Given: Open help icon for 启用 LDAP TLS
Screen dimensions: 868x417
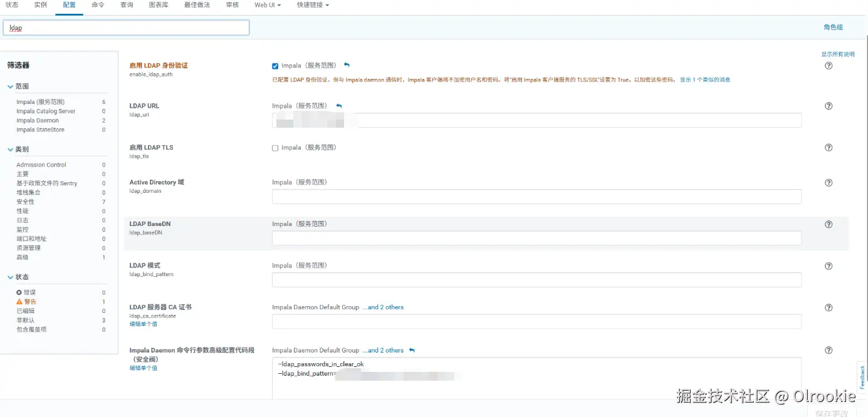Looking at the screenshot, I should coord(829,148).
